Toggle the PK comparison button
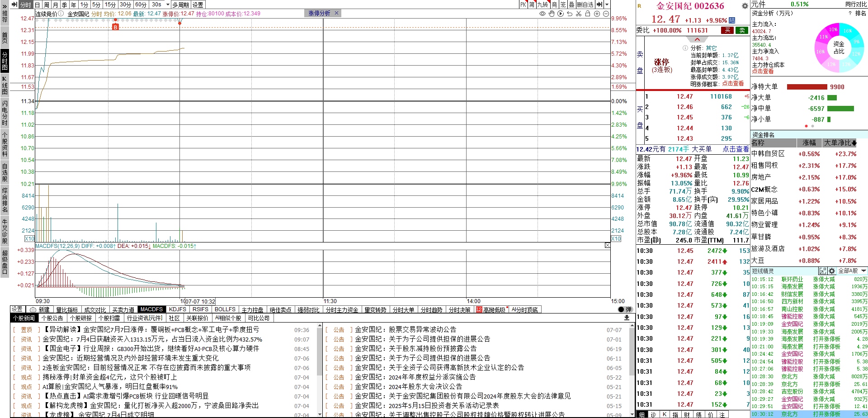 pyautogui.click(x=523, y=5)
